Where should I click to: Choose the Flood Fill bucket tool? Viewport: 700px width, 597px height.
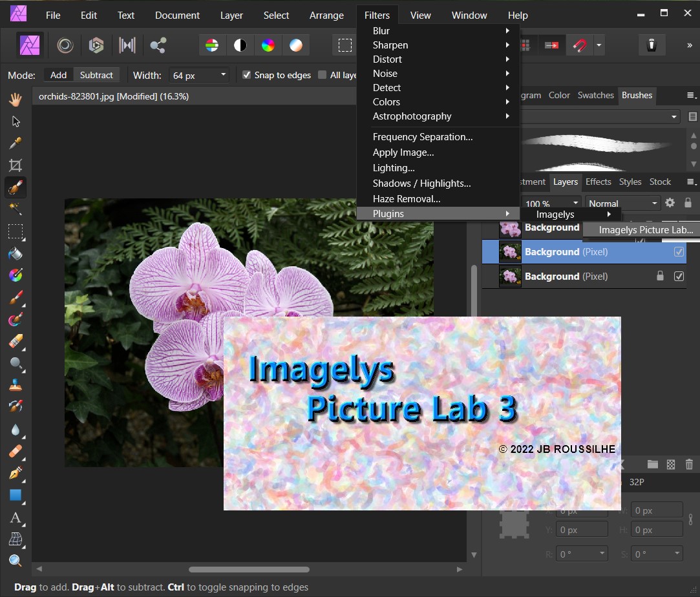[x=15, y=253]
